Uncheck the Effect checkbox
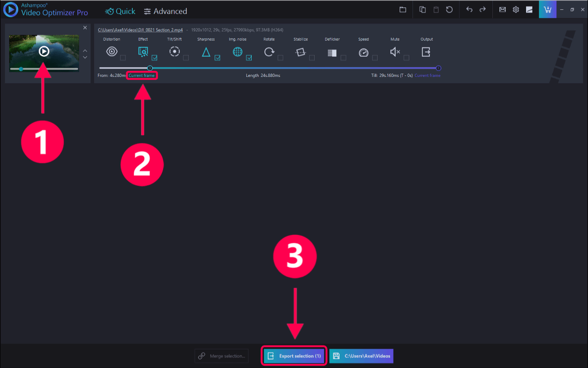588x368 pixels. click(x=154, y=58)
